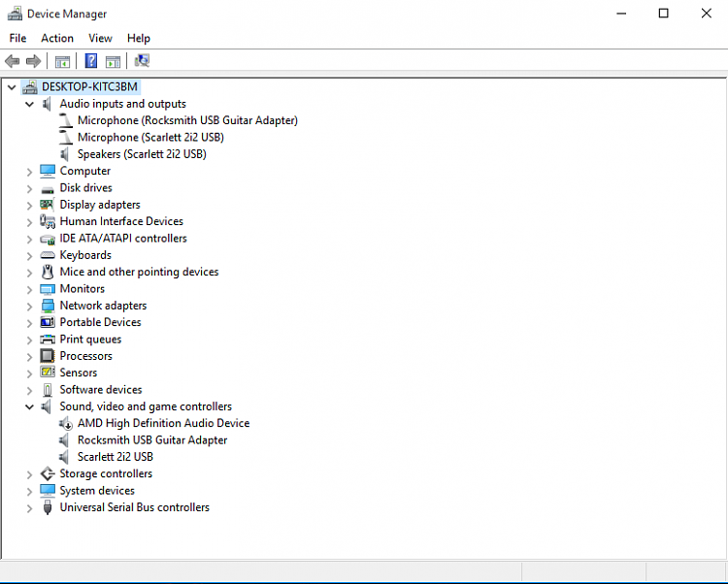Screen dimensions: 728x584
Task: Open the View menu
Action: click(x=100, y=38)
